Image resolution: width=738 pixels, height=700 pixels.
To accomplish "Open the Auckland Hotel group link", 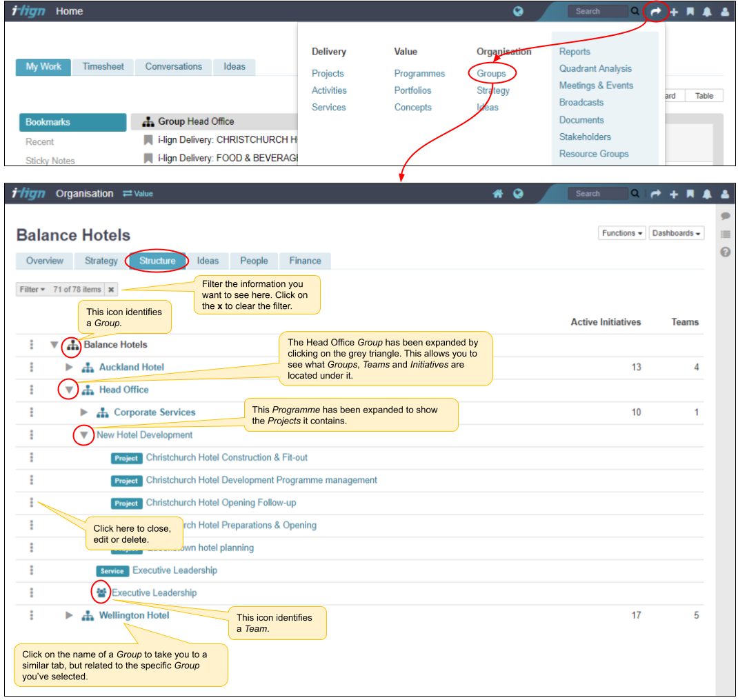I will tap(131, 367).
